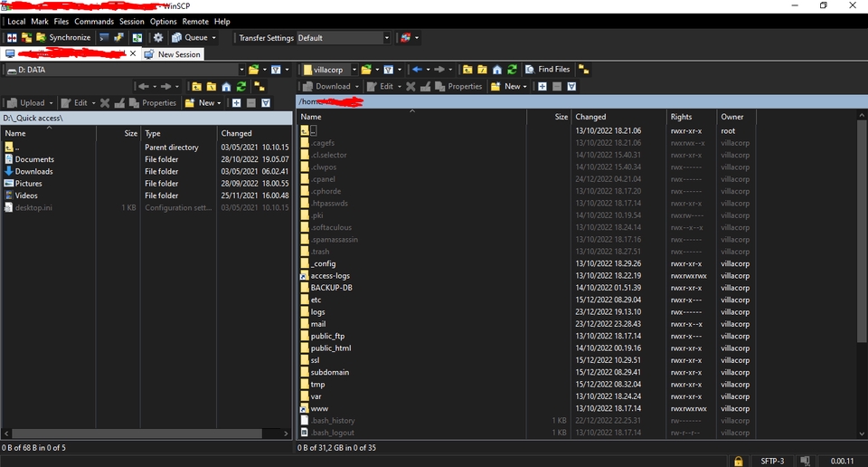Click the local panel refresh icon

(x=241, y=86)
